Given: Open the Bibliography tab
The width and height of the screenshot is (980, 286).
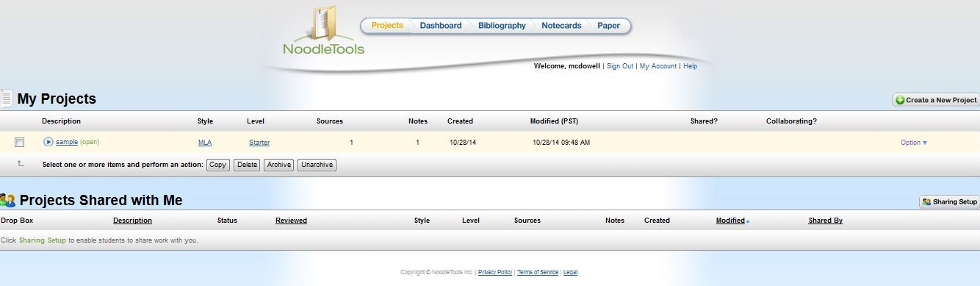Looking at the screenshot, I should 502,26.
